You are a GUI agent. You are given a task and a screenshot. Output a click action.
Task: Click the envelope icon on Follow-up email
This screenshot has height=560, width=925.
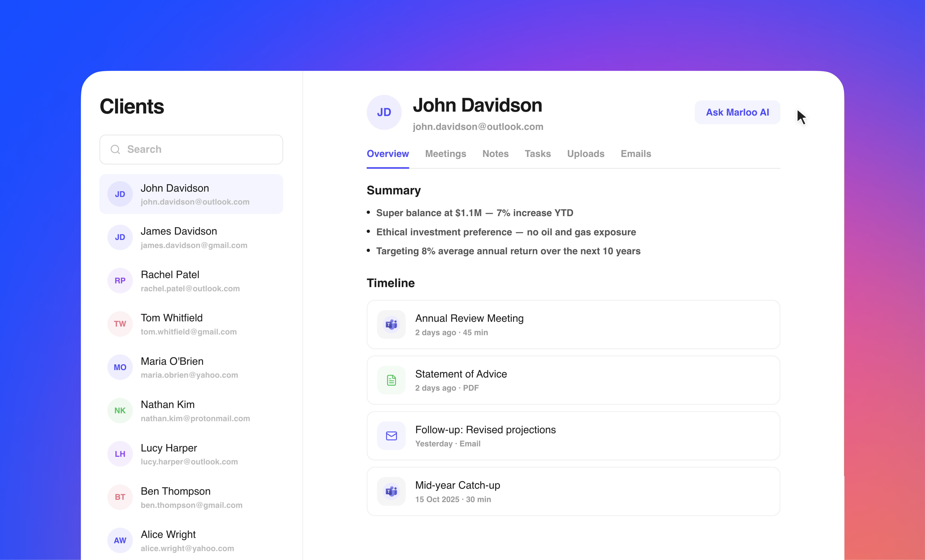coord(391,435)
